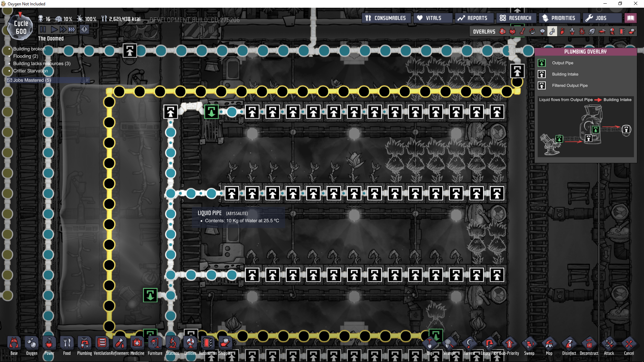644x362 pixels.
Task: Toggle the Oxygen overlay icon
Action: (502, 32)
